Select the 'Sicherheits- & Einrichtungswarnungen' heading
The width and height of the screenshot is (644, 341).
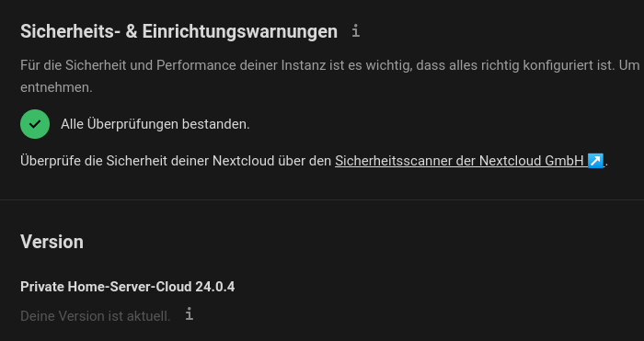tap(178, 31)
